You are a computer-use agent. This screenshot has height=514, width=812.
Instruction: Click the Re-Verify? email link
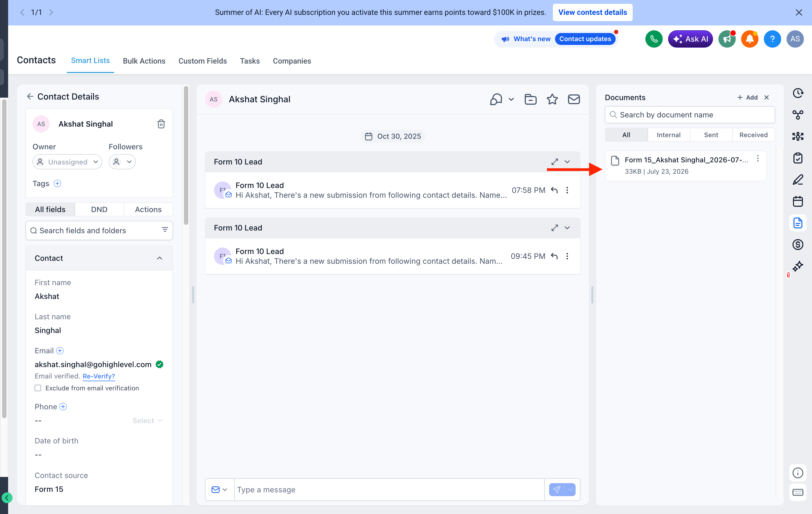[x=99, y=376]
